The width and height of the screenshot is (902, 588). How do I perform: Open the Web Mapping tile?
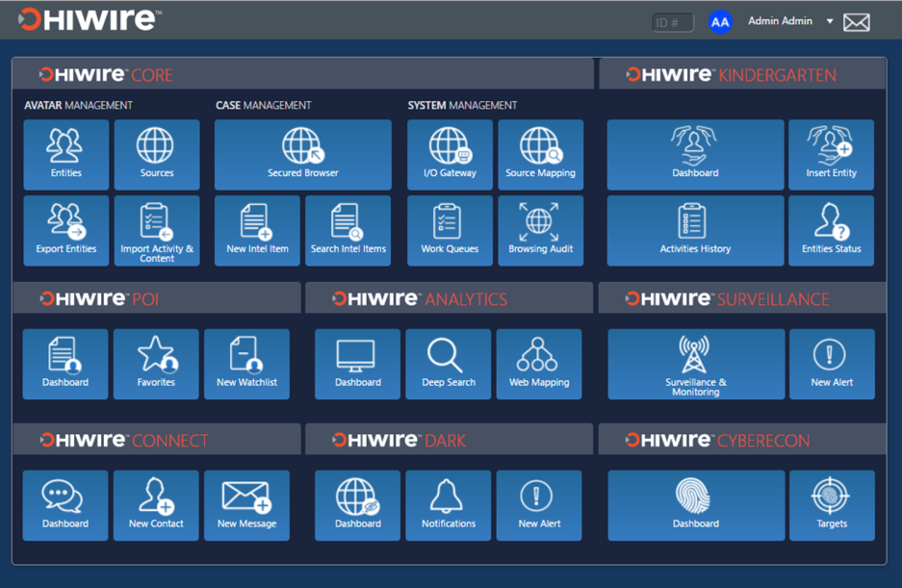coord(538,364)
